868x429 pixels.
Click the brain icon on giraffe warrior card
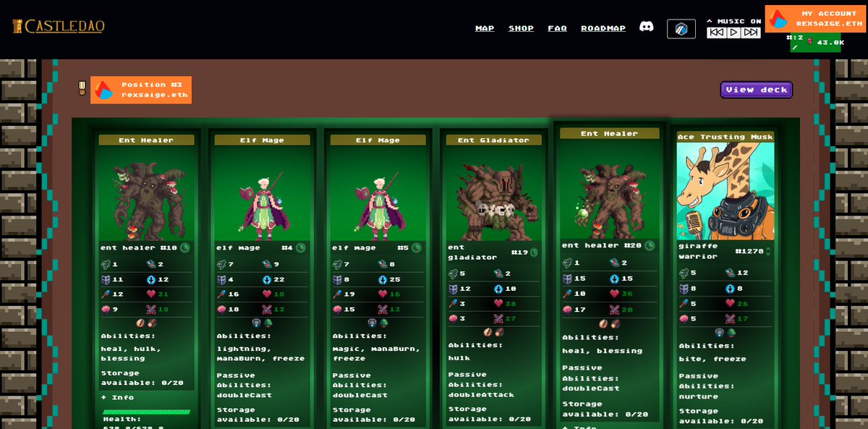684,318
